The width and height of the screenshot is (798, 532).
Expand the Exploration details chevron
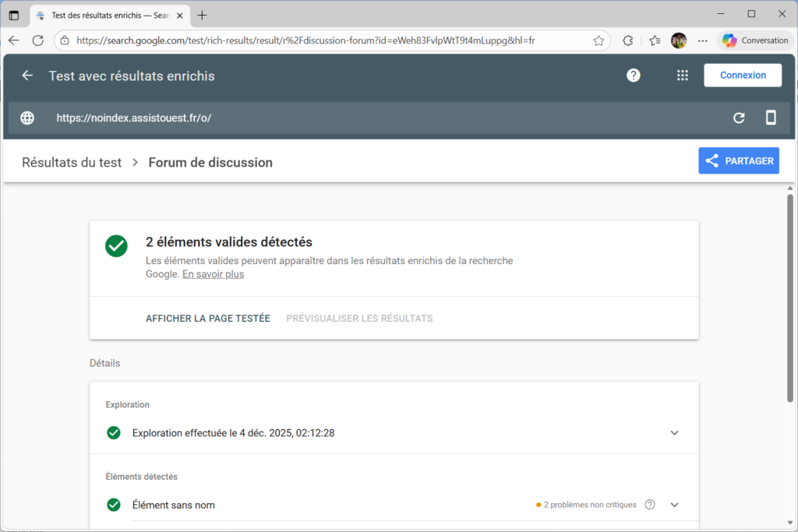pyautogui.click(x=675, y=433)
